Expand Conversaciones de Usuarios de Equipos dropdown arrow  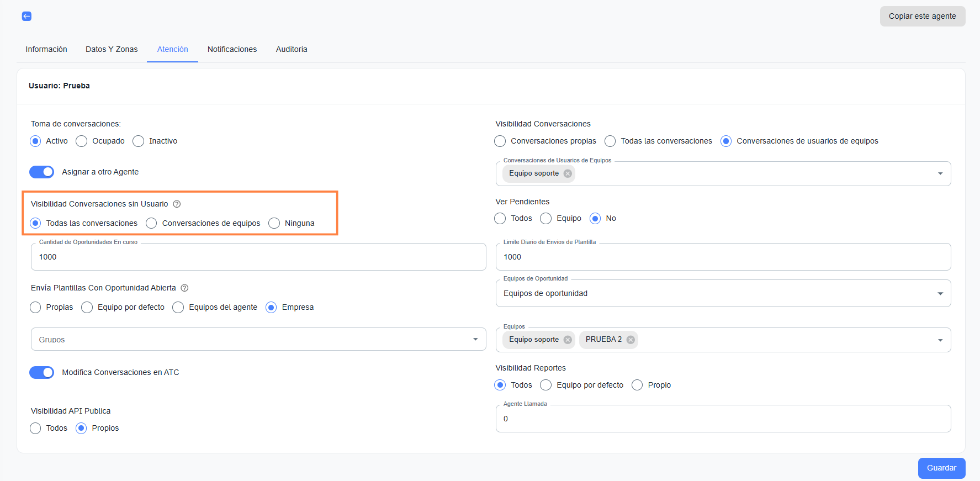pyautogui.click(x=940, y=173)
